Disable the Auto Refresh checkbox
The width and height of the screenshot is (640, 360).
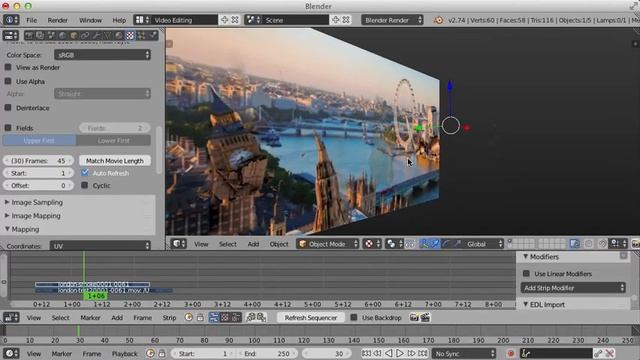85,173
